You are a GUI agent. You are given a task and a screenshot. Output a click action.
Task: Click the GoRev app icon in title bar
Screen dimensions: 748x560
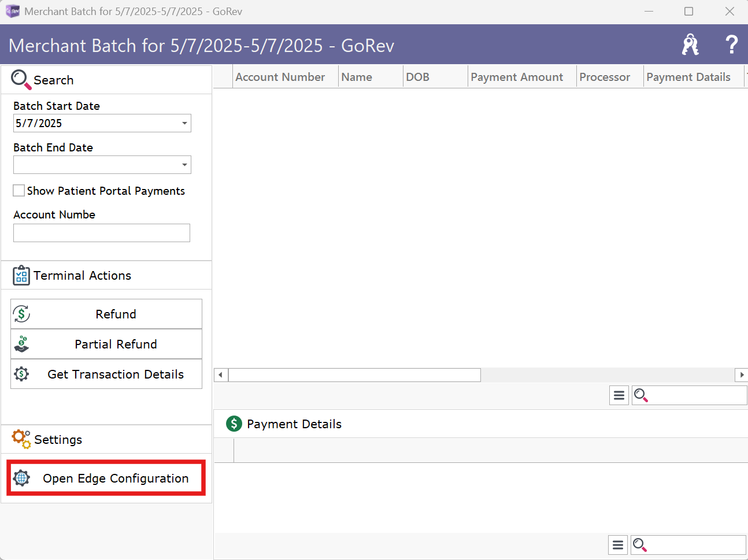pyautogui.click(x=12, y=11)
